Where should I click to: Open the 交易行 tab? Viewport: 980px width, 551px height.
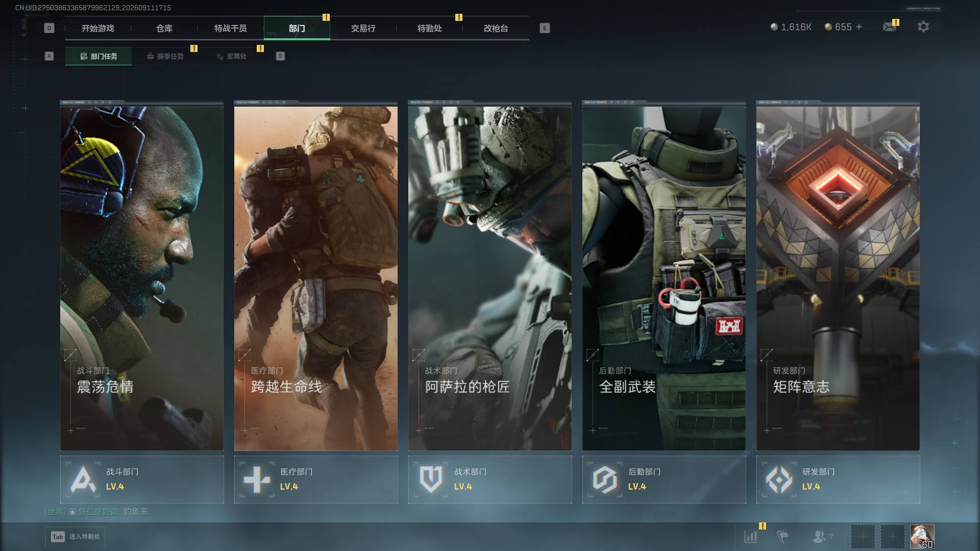pos(363,29)
